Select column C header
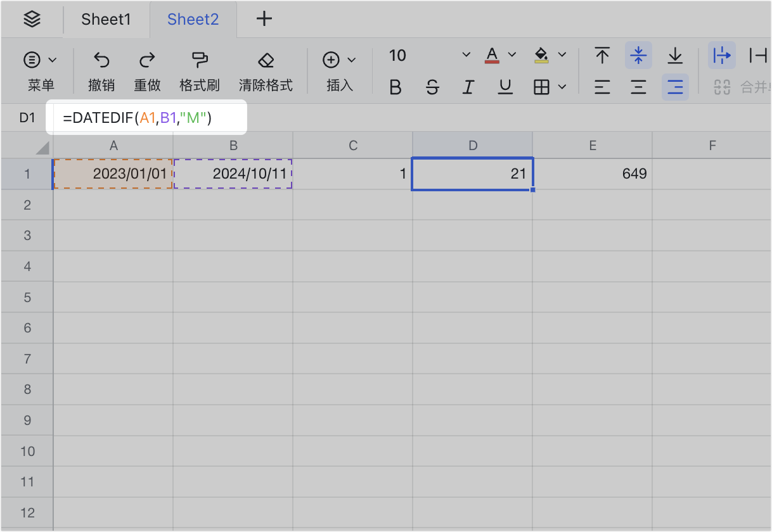Image resolution: width=772 pixels, height=532 pixels. [x=353, y=146]
